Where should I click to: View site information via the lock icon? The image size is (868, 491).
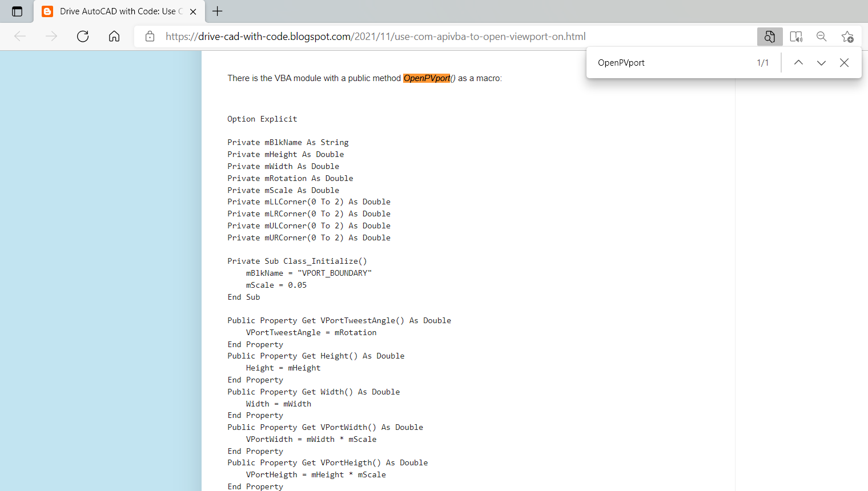pyautogui.click(x=150, y=36)
